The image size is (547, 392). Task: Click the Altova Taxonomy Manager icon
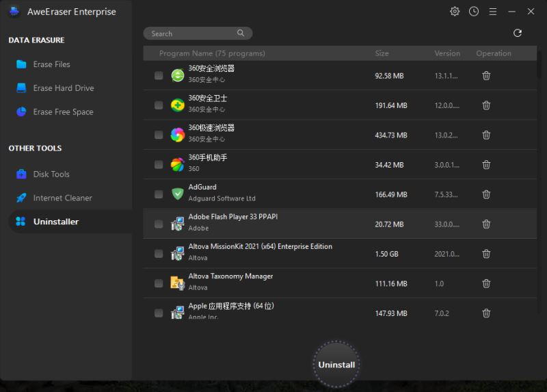point(178,283)
